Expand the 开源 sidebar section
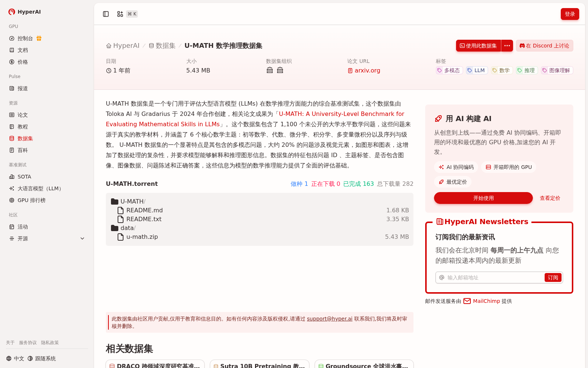Viewport: 588px width, 368px height. click(x=47, y=238)
